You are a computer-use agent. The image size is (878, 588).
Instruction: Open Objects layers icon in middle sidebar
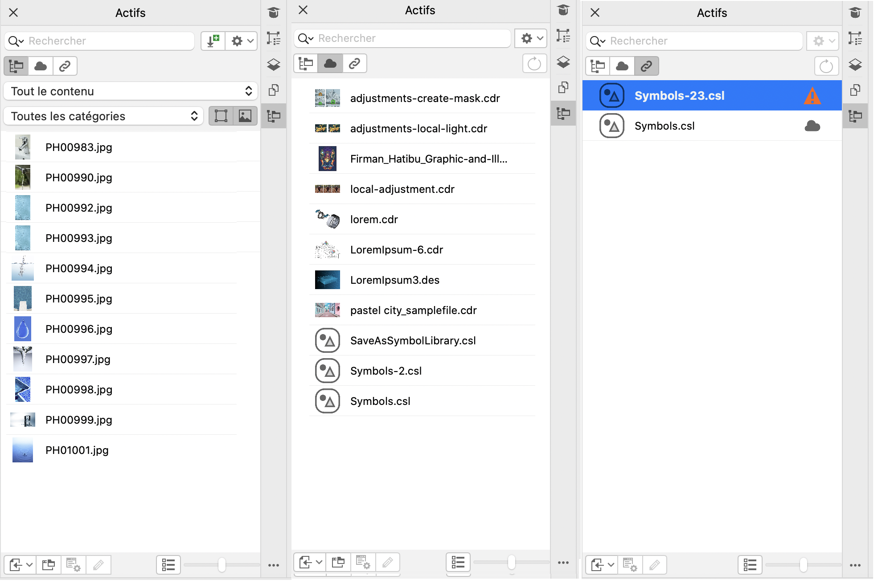563,62
